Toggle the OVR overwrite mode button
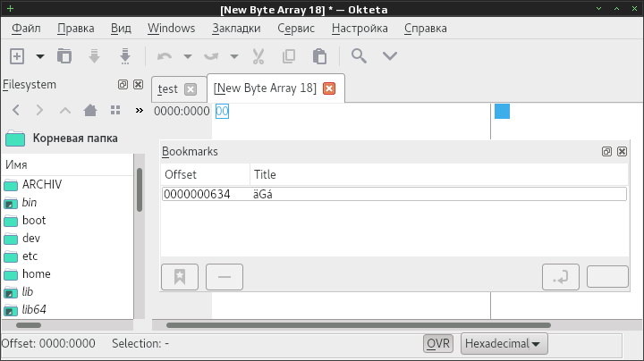The image size is (644, 361). click(x=438, y=343)
